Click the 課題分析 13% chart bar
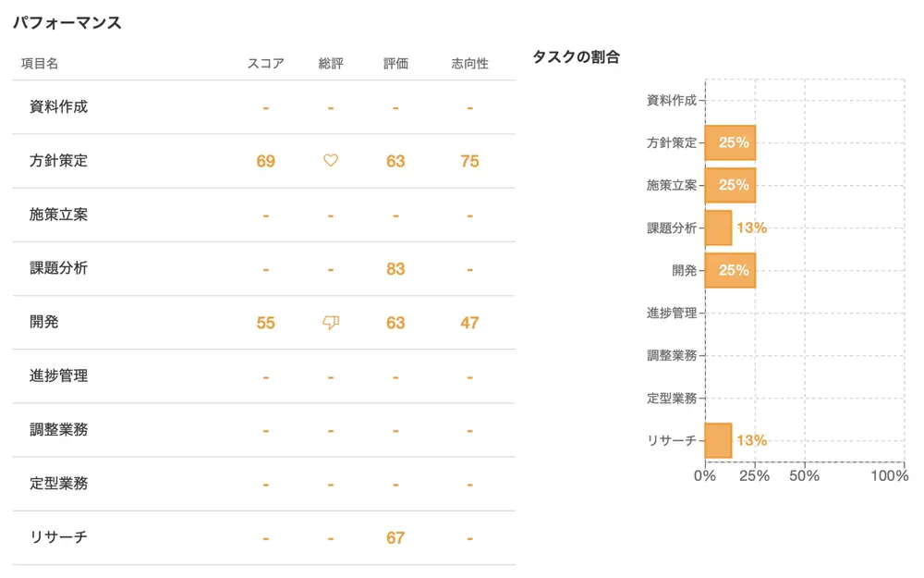The image size is (924, 578). (718, 228)
